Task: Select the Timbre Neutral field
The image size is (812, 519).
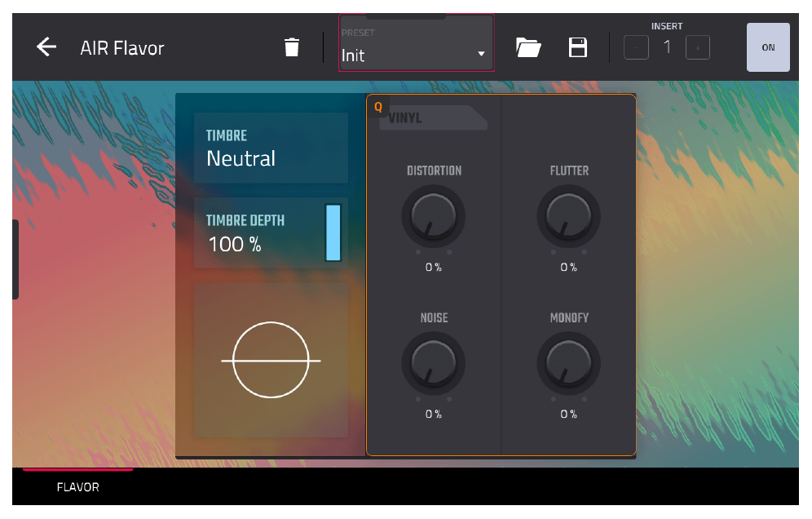Action: [271, 149]
